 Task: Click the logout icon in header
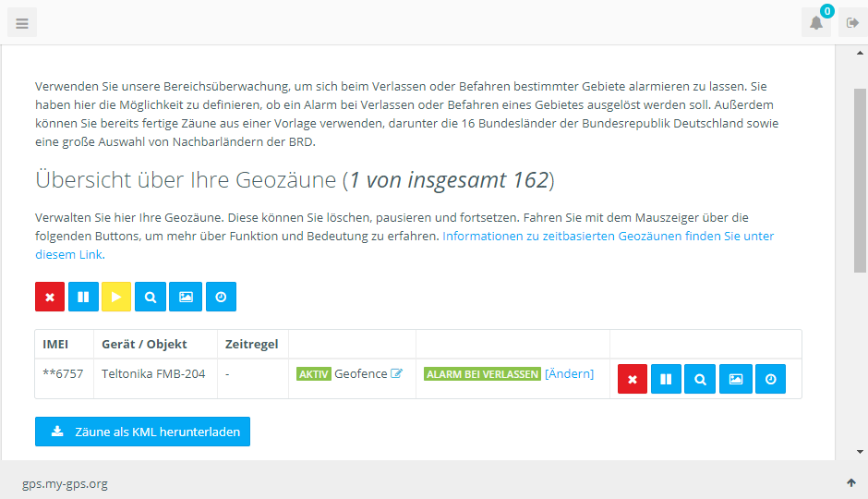(x=852, y=23)
